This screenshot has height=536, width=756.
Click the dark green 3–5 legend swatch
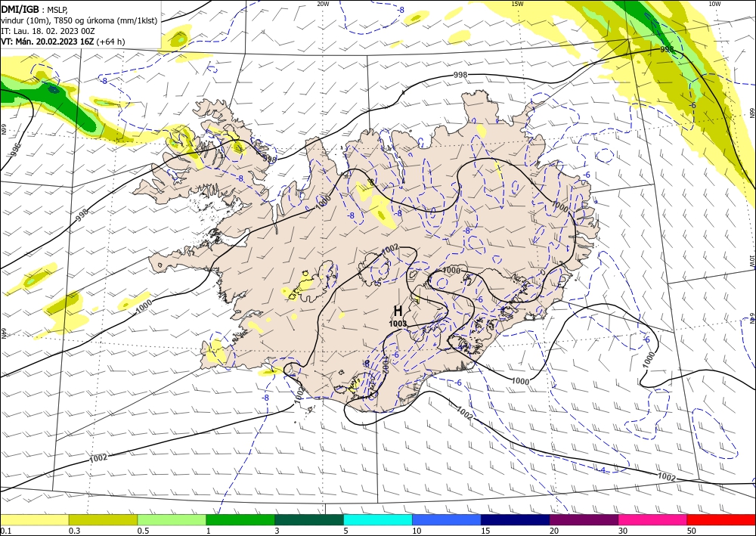pyautogui.click(x=309, y=519)
